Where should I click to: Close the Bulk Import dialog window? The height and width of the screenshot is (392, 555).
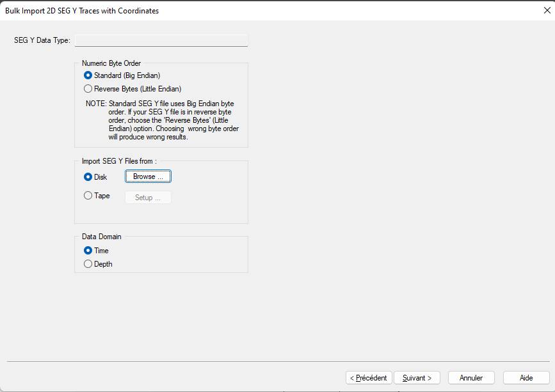[x=546, y=10]
